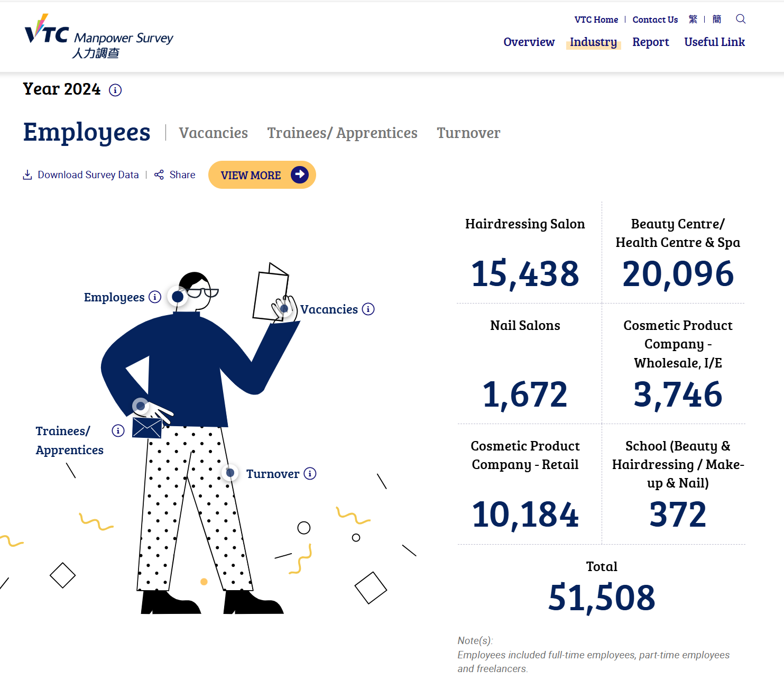Click info icon beside Employees figure label

(155, 297)
